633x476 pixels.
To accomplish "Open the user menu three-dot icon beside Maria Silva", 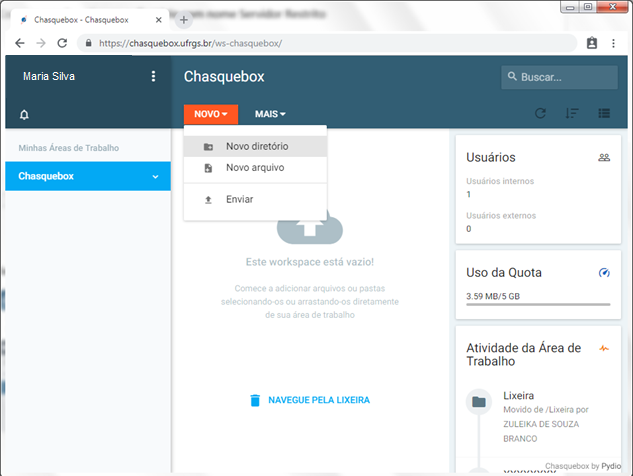I will (x=153, y=76).
